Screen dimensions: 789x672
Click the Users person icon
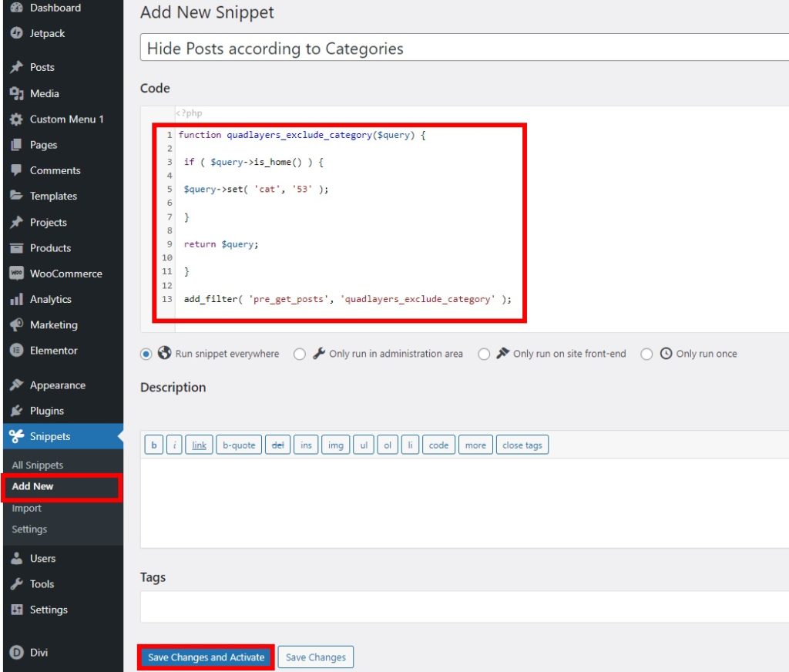coord(17,558)
